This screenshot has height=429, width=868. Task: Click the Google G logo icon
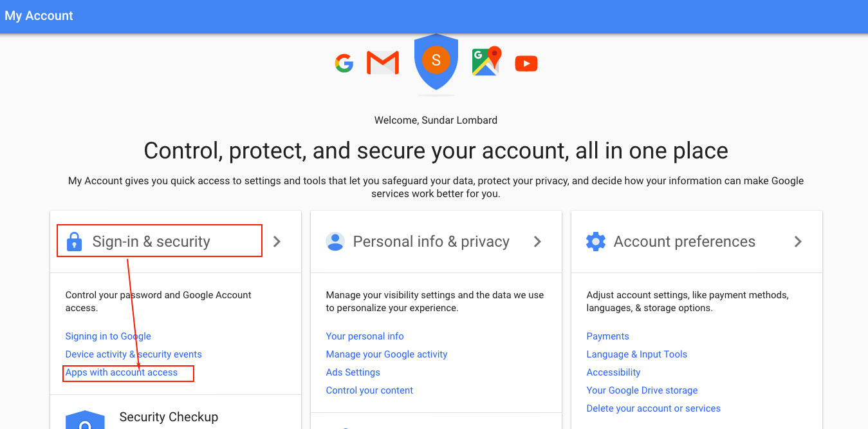(344, 63)
